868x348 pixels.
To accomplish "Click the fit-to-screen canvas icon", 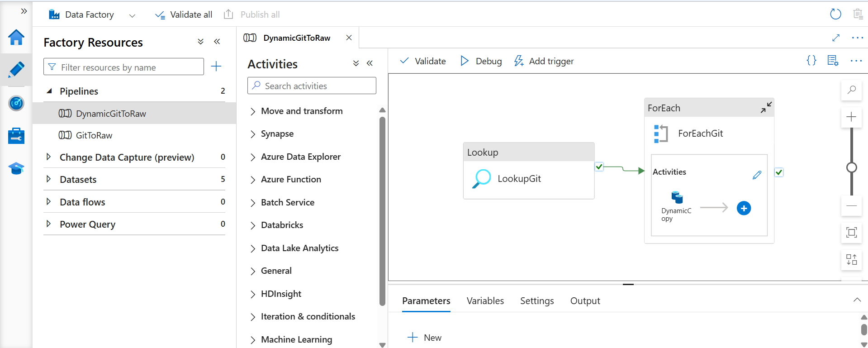I will pyautogui.click(x=851, y=233).
